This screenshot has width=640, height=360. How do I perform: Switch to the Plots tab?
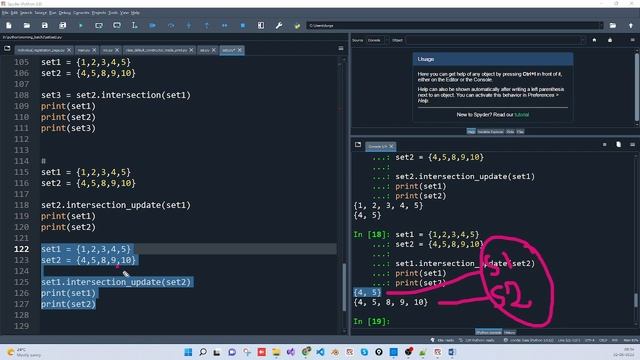(510, 131)
